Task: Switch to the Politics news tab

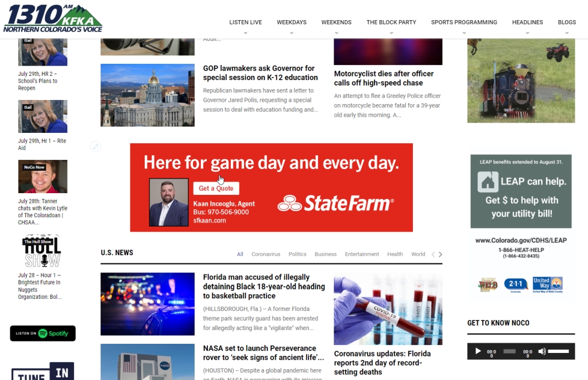Action: click(297, 254)
